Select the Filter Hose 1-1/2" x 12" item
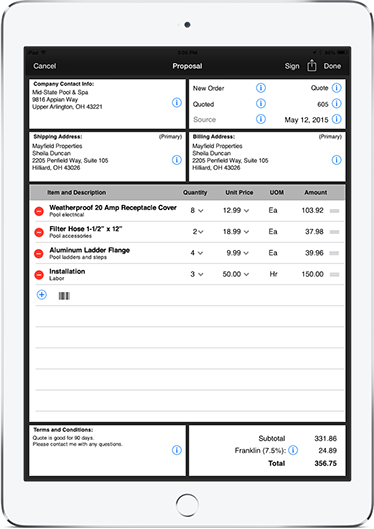Image resolution: width=374 pixels, height=529 pixels. (86, 229)
